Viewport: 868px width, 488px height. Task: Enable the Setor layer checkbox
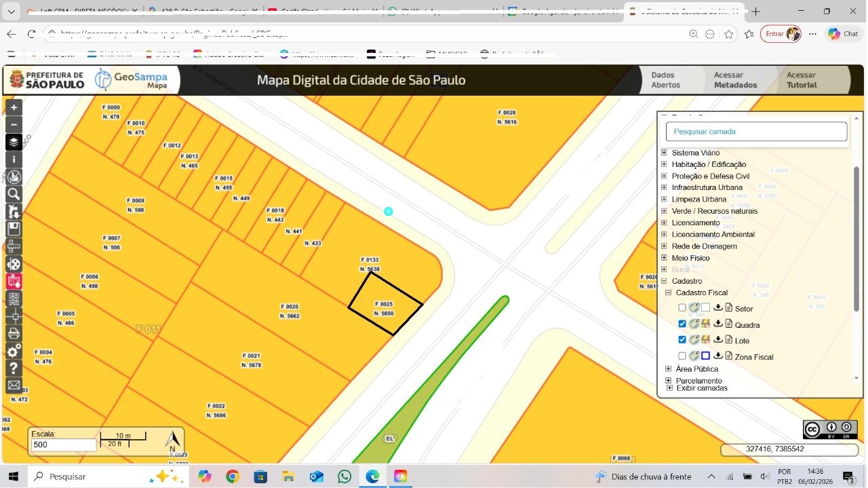[x=682, y=308]
